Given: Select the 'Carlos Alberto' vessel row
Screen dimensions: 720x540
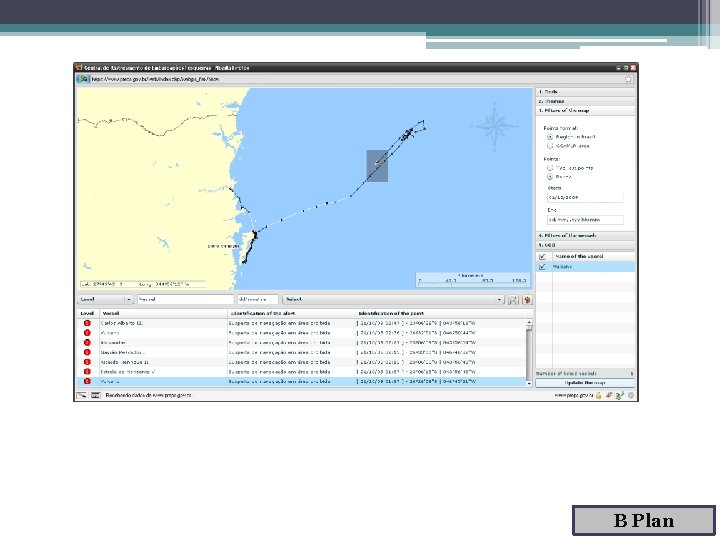Looking at the screenshot, I should (x=301, y=323).
